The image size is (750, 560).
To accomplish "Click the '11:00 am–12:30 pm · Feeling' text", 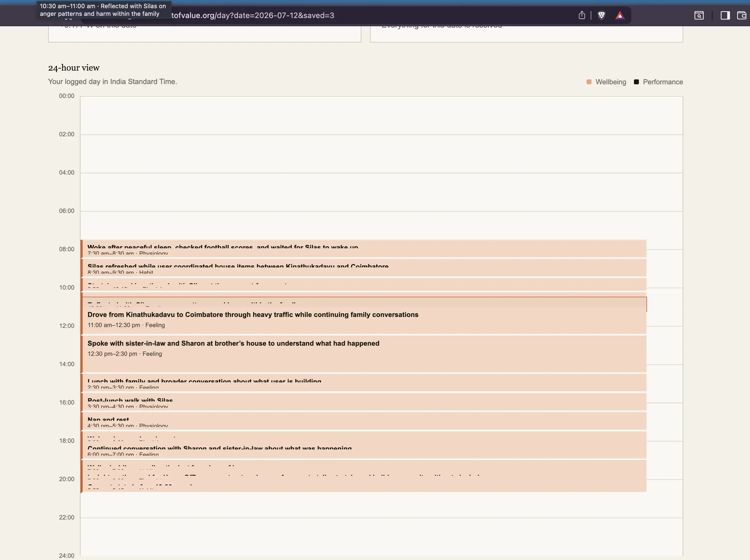I will 126,325.
